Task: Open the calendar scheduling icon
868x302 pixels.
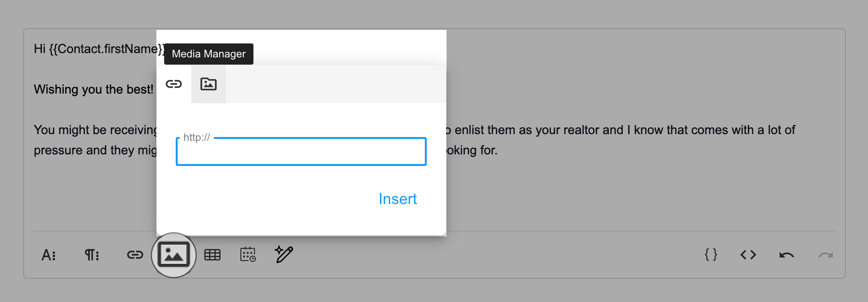Action: [248, 254]
